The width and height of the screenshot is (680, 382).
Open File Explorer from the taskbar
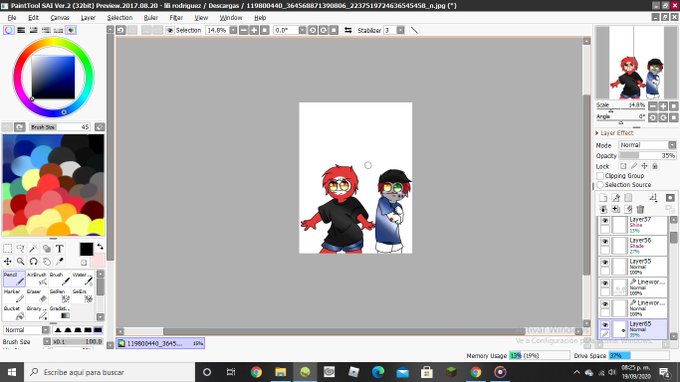[x=280, y=372]
